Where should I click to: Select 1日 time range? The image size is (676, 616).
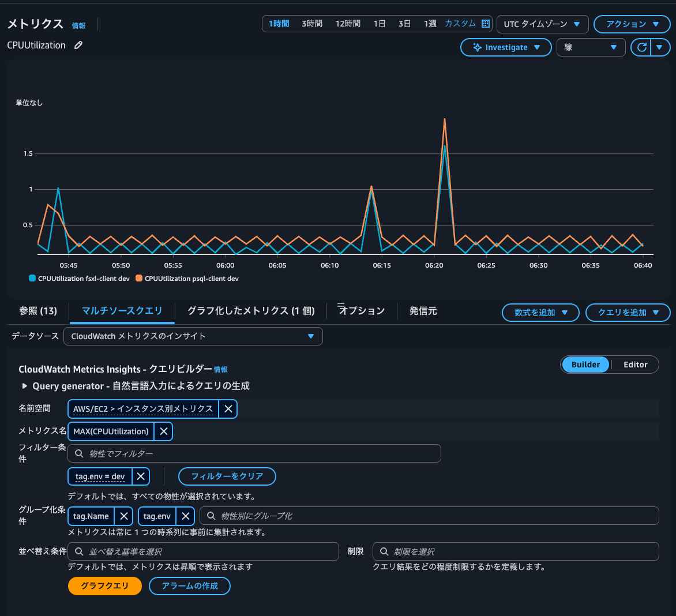(x=379, y=24)
